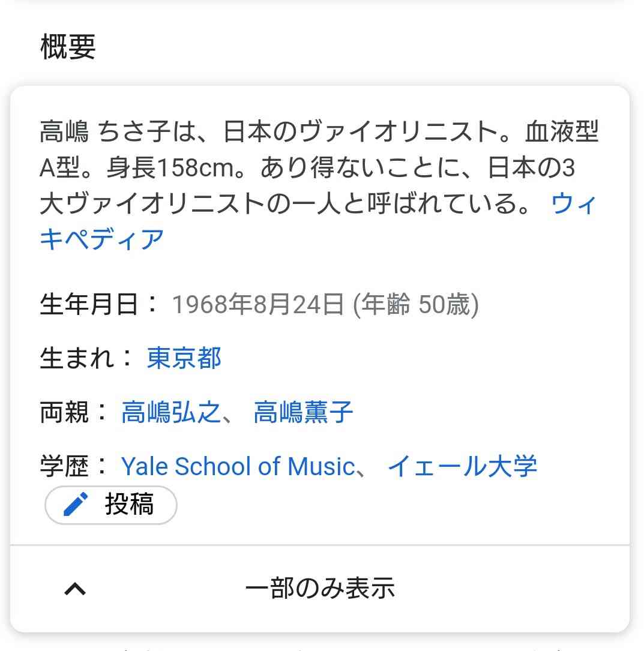Collapse the card with the up chevron
This screenshot has height=651, width=644.
tap(75, 589)
